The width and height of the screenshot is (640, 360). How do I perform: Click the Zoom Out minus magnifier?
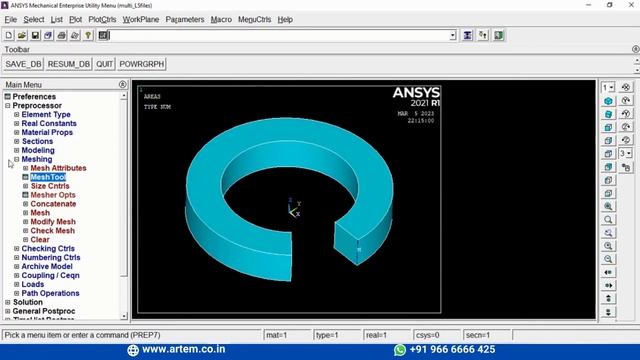click(608, 259)
